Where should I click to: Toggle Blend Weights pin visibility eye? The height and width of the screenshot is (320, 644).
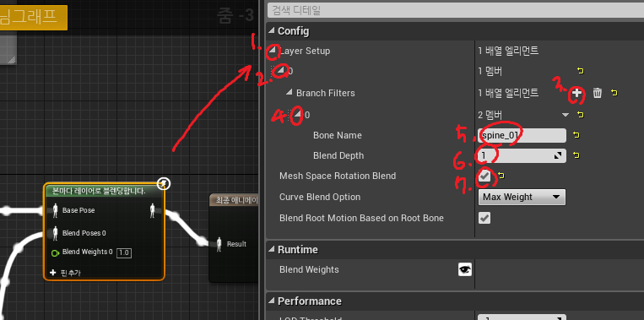coord(465,270)
